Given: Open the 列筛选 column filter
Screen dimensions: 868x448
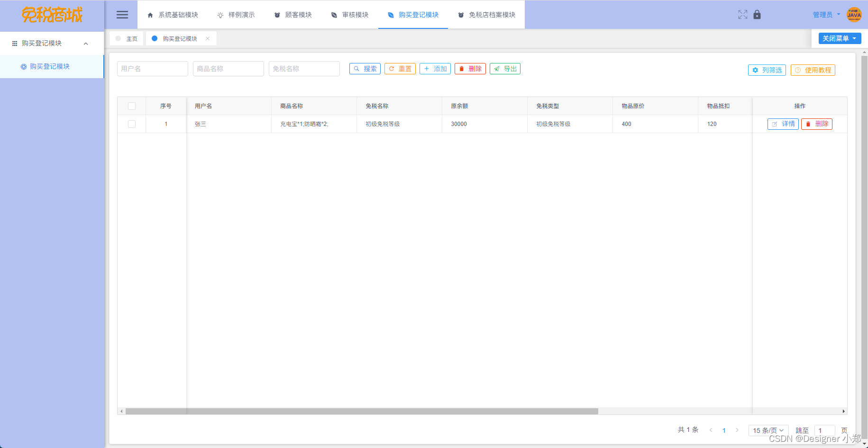Looking at the screenshot, I should point(767,70).
